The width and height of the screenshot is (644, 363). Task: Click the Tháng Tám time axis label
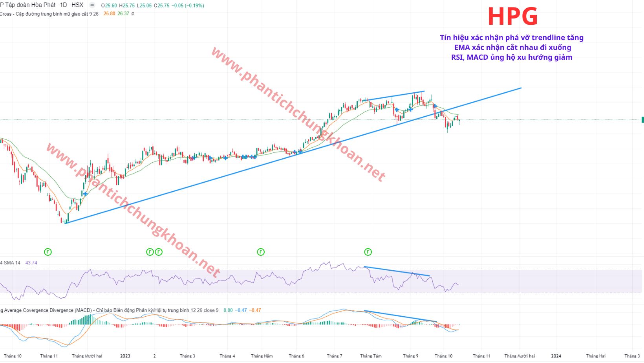[x=371, y=356]
